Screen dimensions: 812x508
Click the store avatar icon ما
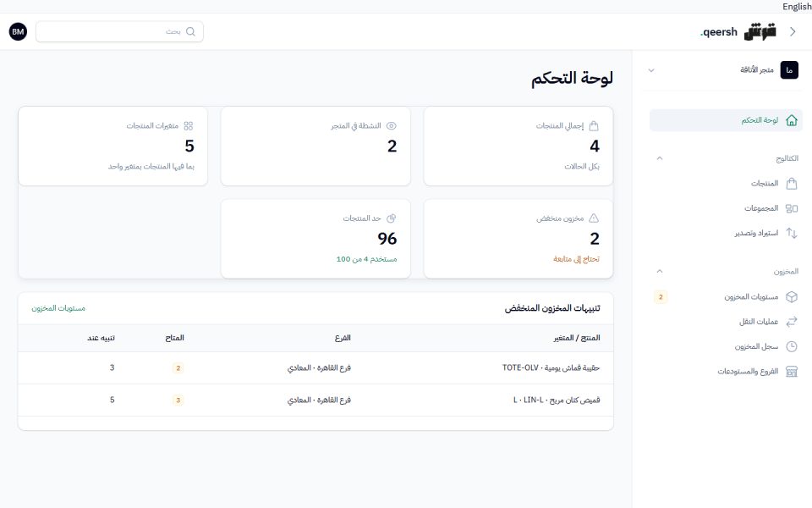pos(789,70)
